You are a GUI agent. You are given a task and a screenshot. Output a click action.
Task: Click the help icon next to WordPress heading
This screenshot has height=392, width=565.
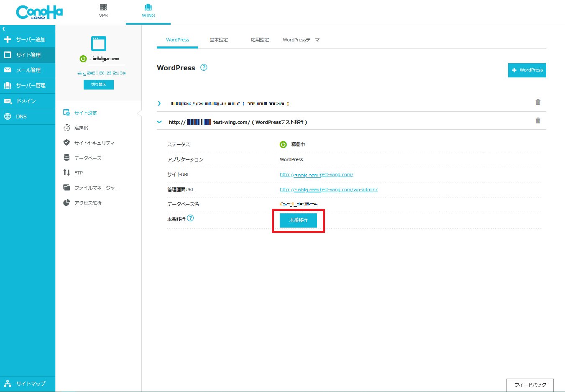click(204, 67)
